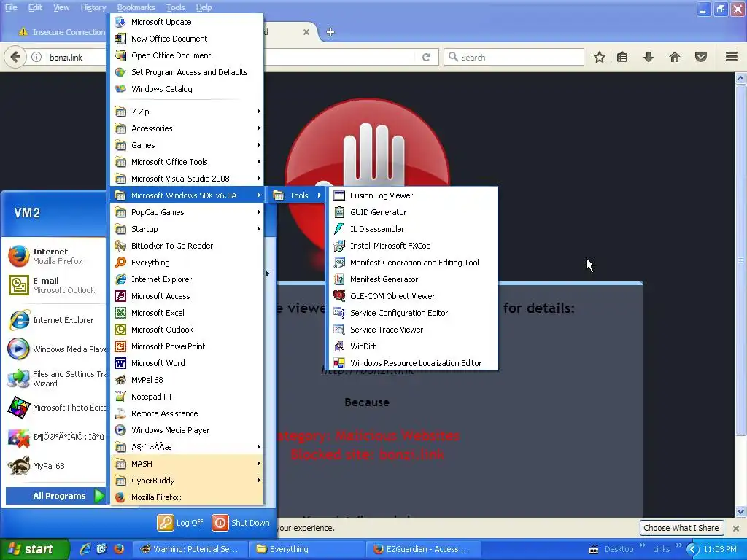Viewport: 747px width, 560px height.
Task: Choose New Office Document
Action: [187, 39]
